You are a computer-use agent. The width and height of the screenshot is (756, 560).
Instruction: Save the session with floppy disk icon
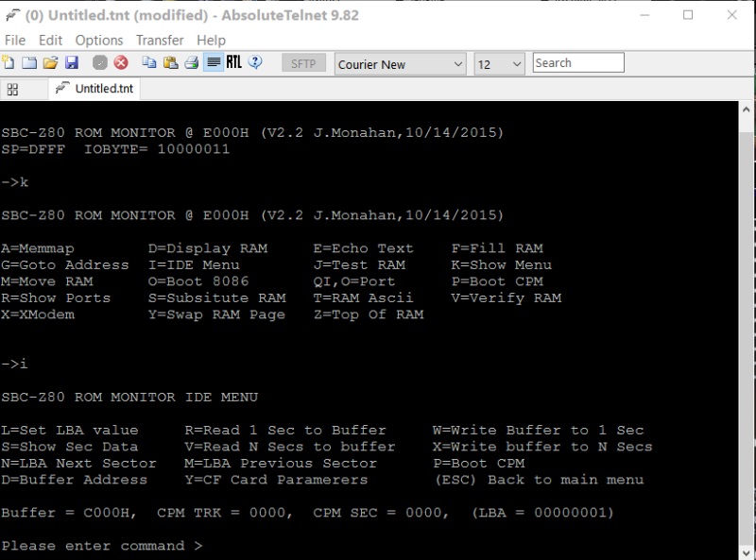tap(72, 62)
